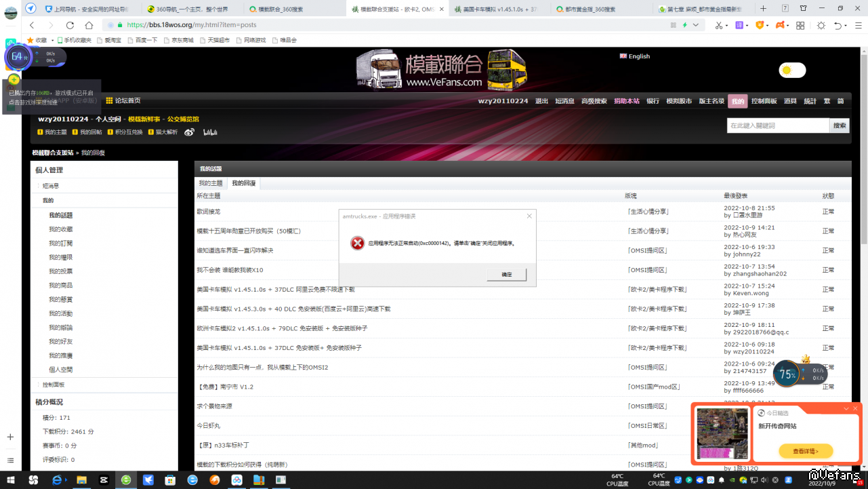Click the ad popup game thumbnail

(722, 435)
